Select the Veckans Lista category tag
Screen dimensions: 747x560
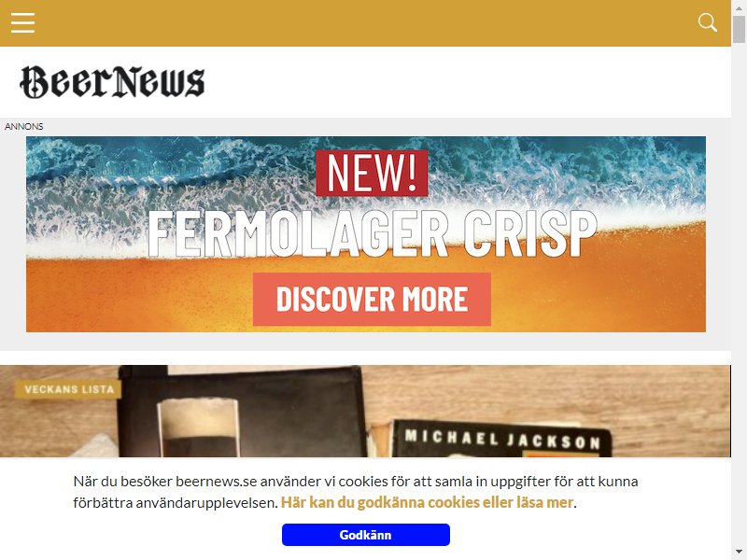68,389
